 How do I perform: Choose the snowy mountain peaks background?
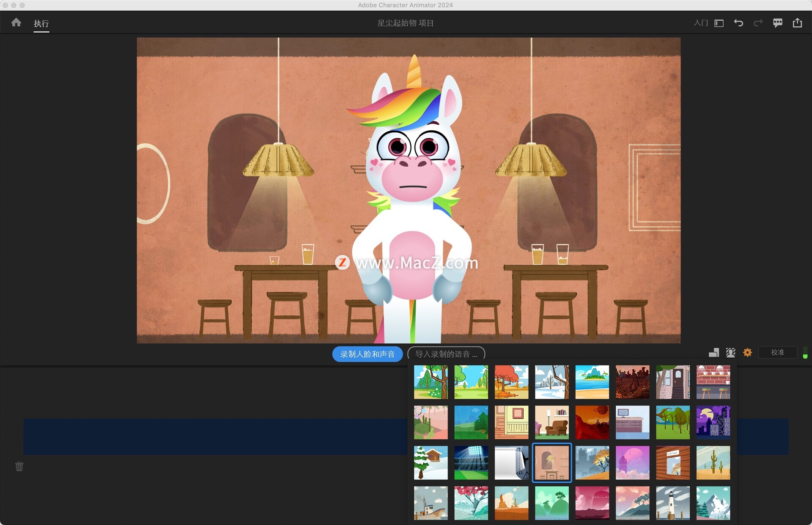(713, 503)
